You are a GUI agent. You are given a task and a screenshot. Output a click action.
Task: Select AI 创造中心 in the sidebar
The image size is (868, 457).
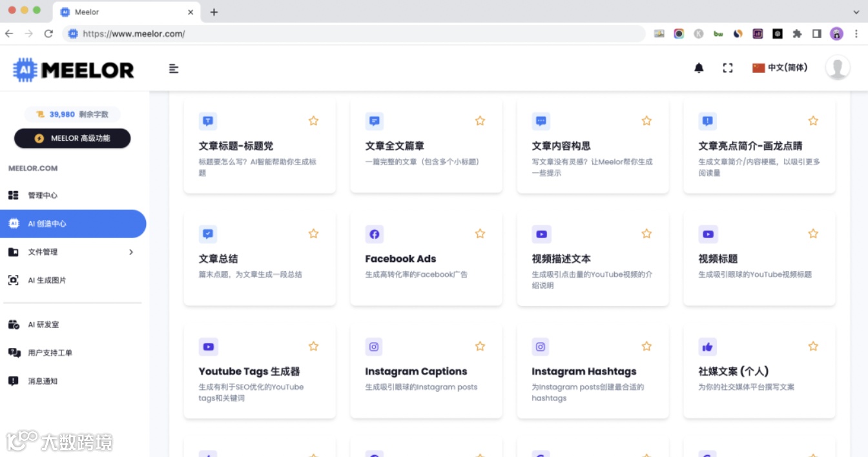tap(73, 224)
